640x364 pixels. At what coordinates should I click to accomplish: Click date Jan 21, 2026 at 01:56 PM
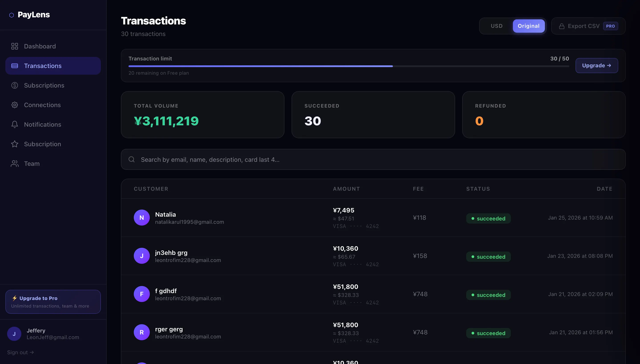[581, 332]
